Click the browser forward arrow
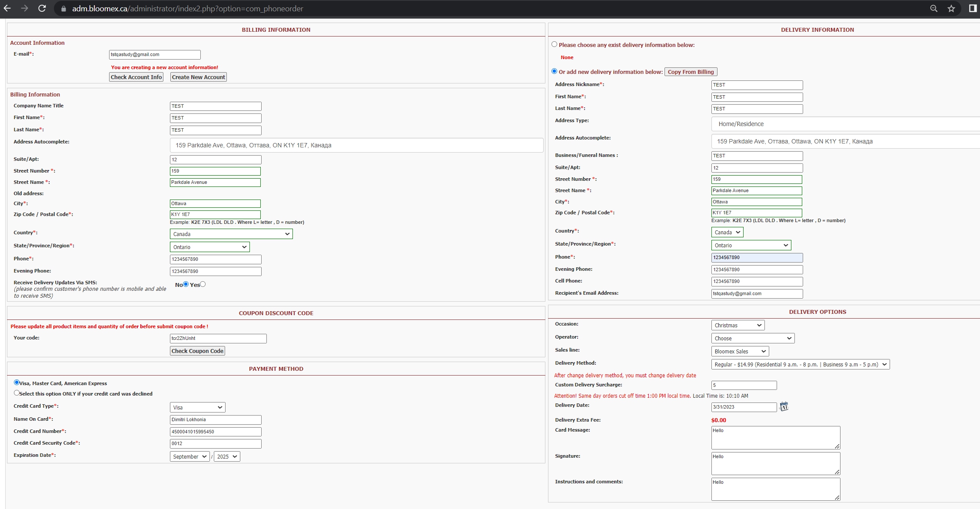 (x=24, y=8)
